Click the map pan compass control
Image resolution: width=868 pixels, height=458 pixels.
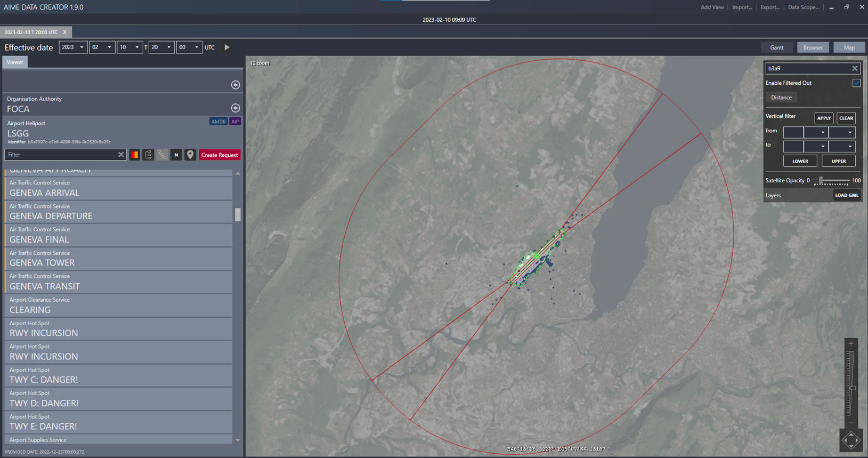[x=850, y=440]
